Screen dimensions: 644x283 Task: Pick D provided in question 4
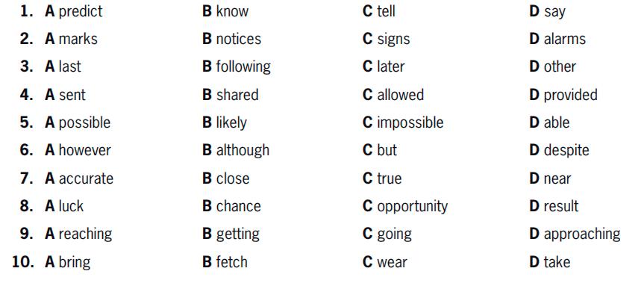click(x=563, y=96)
